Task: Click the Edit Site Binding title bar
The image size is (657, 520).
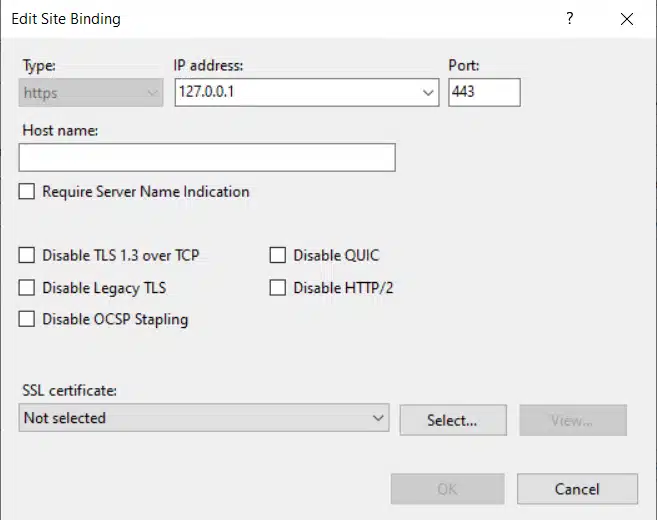Action: (250, 19)
